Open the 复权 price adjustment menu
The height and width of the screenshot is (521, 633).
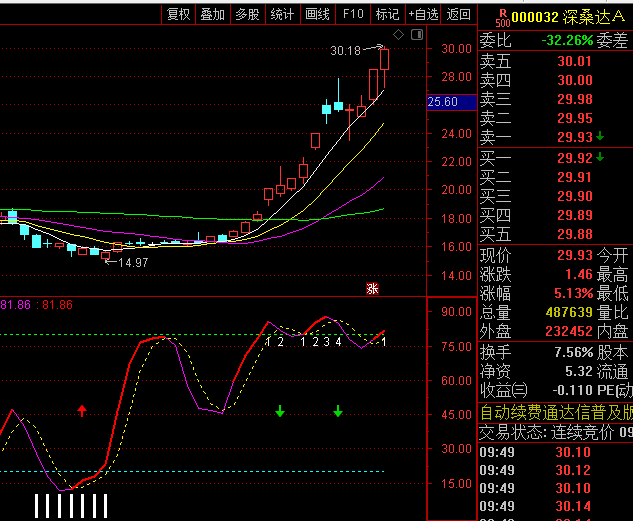179,14
